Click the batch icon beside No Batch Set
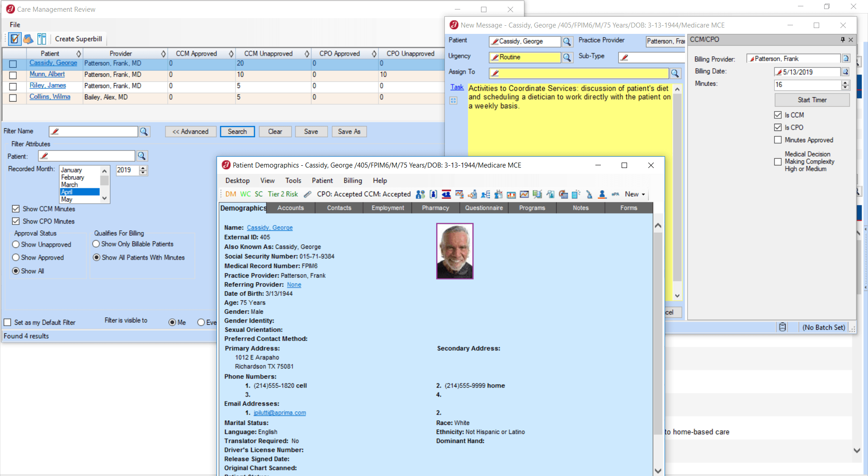868x476 pixels. pos(783,327)
